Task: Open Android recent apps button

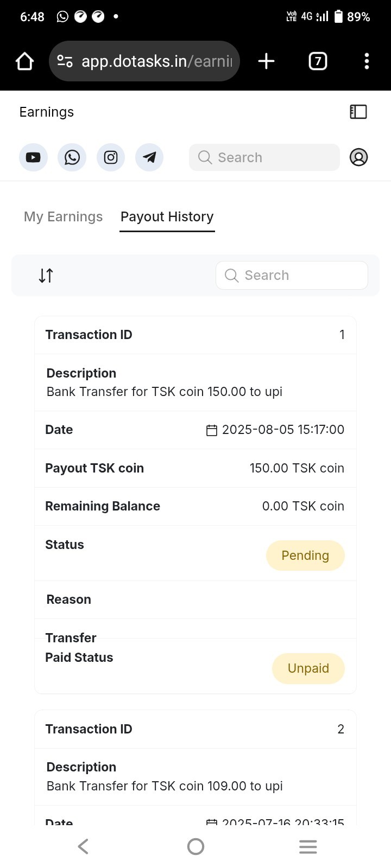Action: pyautogui.click(x=308, y=846)
